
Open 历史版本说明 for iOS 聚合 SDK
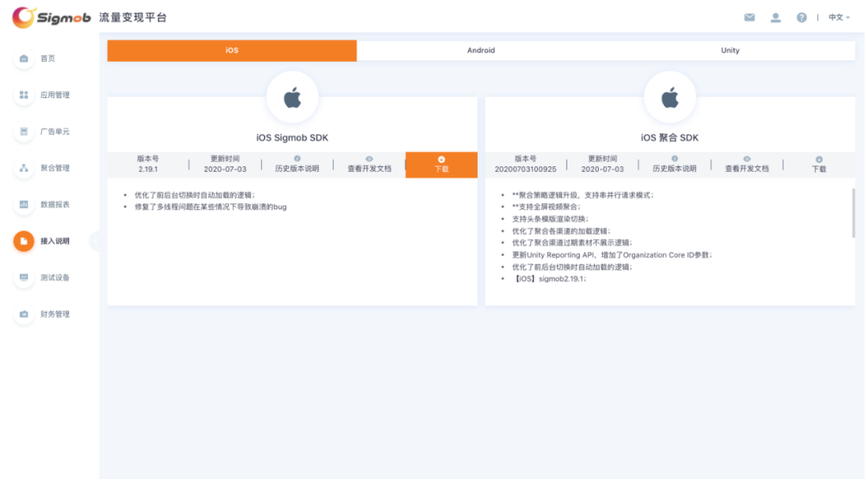pos(674,165)
